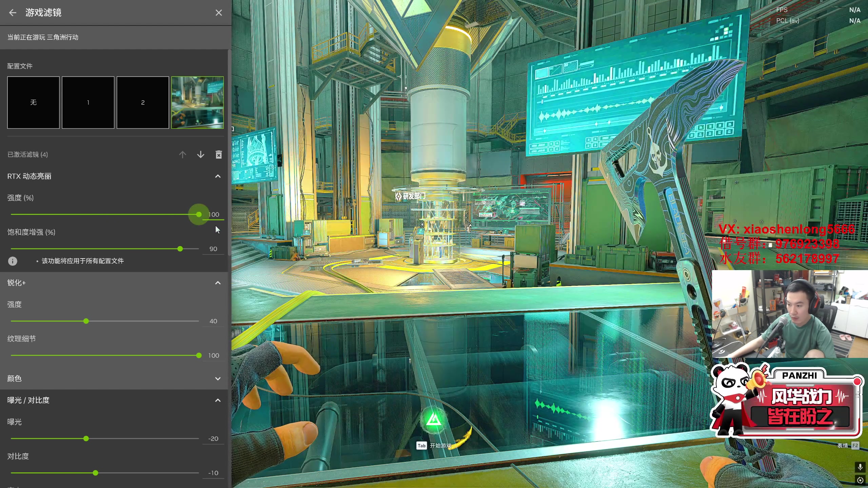Select the third profile with game preview
The height and width of the screenshot is (488, 868).
point(198,102)
